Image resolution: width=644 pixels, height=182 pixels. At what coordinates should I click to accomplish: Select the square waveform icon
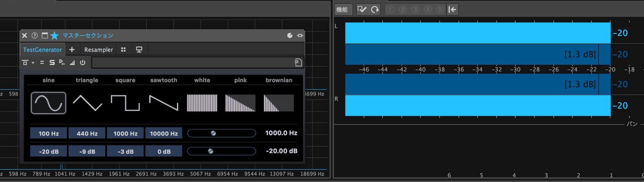point(125,103)
